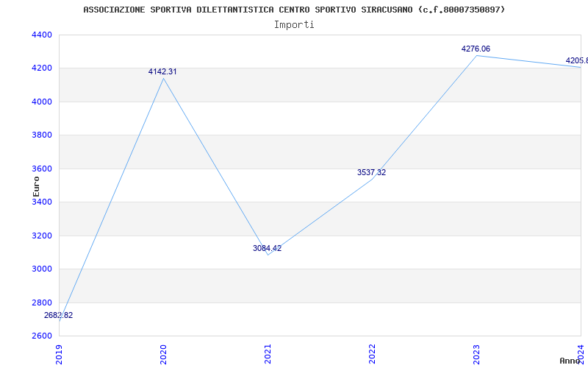The height and width of the screenshot is (368, 588).
Task: Click the 2020 year tick label
Action: click(x=163, y=354)
